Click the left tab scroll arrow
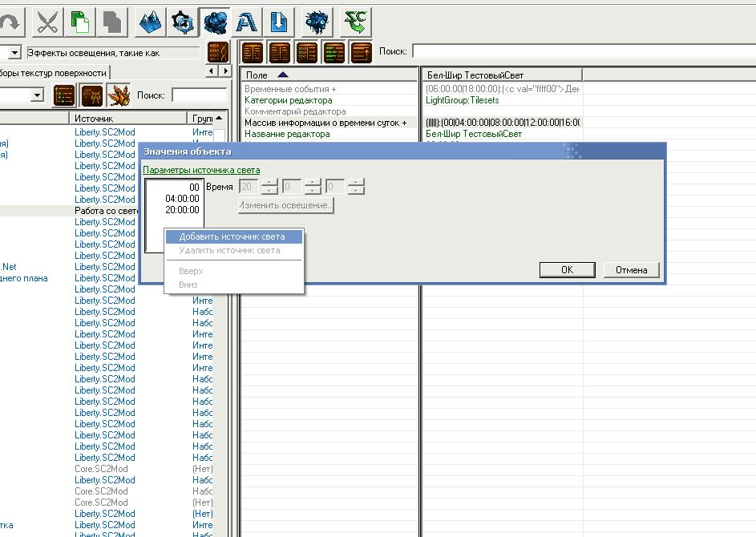The width and height of the screenshot is (756, 537). coord(211,71)
